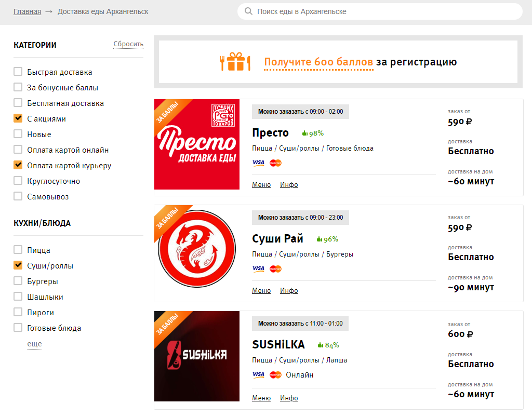Click Visa icon in Престо card
532x417 pixels.
pos(258,163)
